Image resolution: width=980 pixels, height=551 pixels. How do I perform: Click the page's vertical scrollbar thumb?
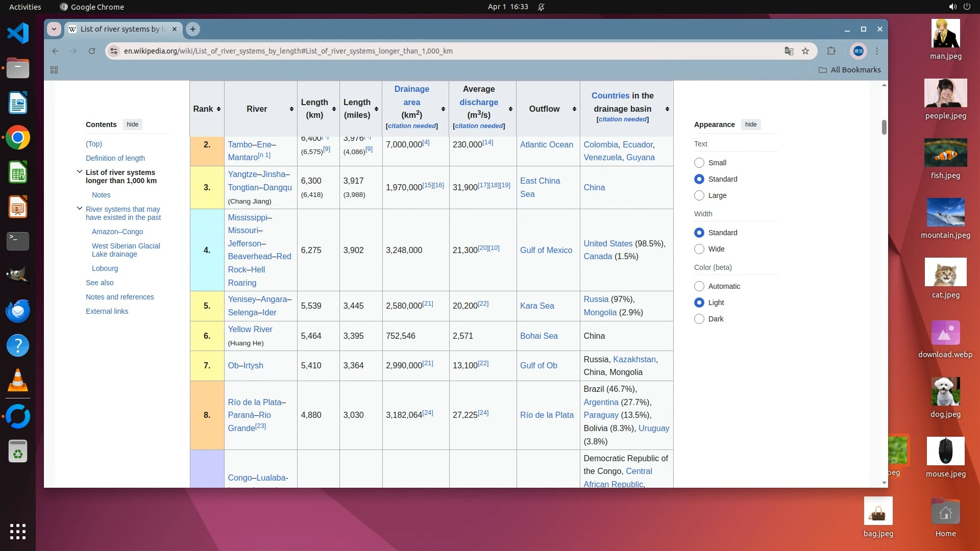tap(884, 128)
